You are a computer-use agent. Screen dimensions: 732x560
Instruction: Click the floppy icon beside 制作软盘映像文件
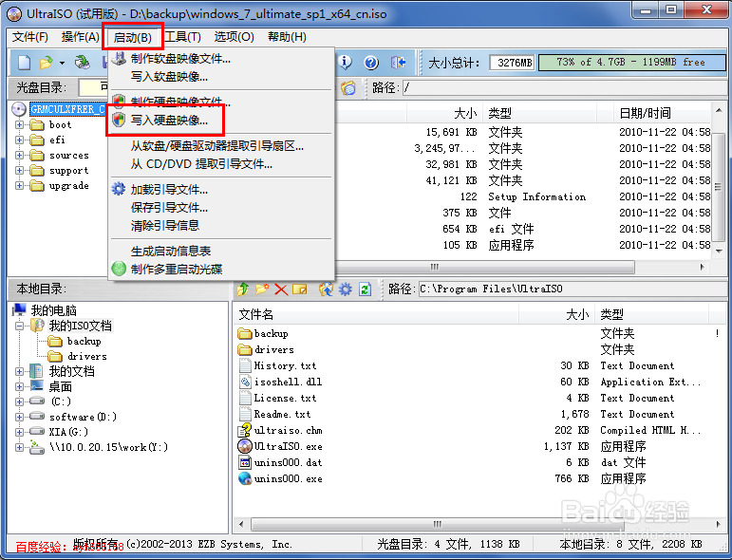pyautogui.click(x=120, y=59)
